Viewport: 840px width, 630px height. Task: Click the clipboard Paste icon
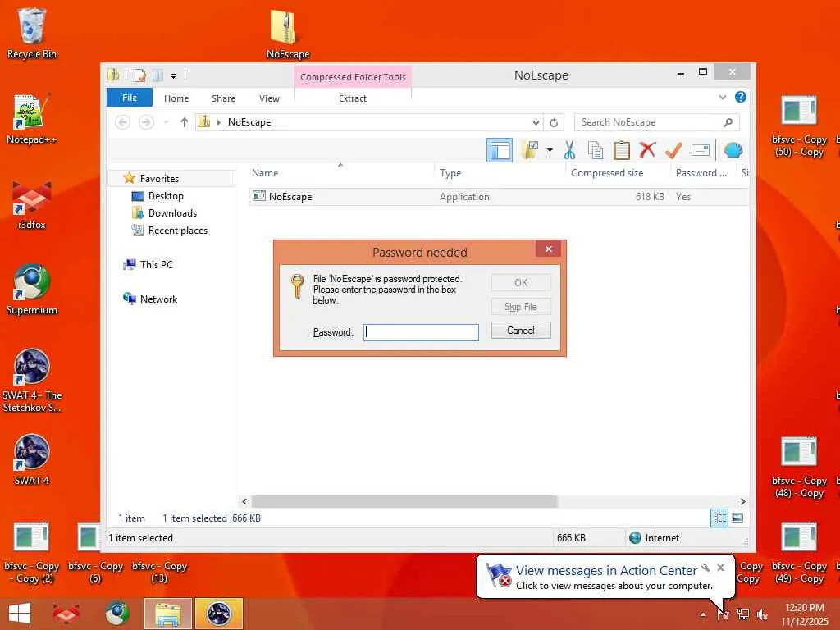coord(622,151)
